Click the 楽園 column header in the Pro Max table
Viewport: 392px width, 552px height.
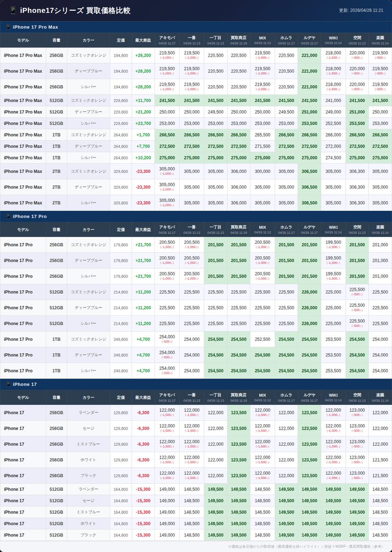tap(380, 40)
